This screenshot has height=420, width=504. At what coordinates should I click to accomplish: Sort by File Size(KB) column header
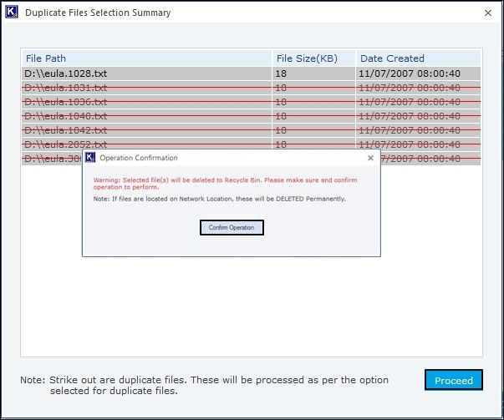[313, 58]
